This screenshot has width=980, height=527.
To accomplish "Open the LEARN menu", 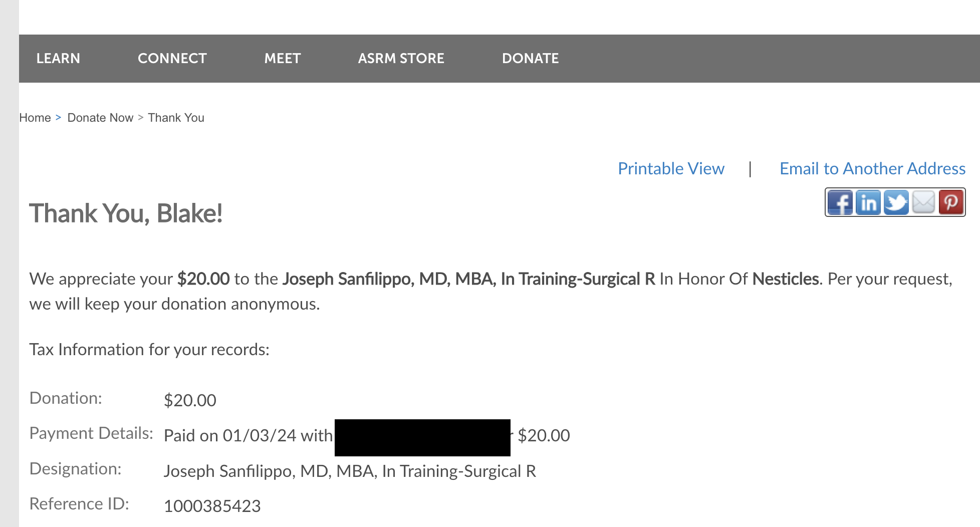I will pos(58,59).
